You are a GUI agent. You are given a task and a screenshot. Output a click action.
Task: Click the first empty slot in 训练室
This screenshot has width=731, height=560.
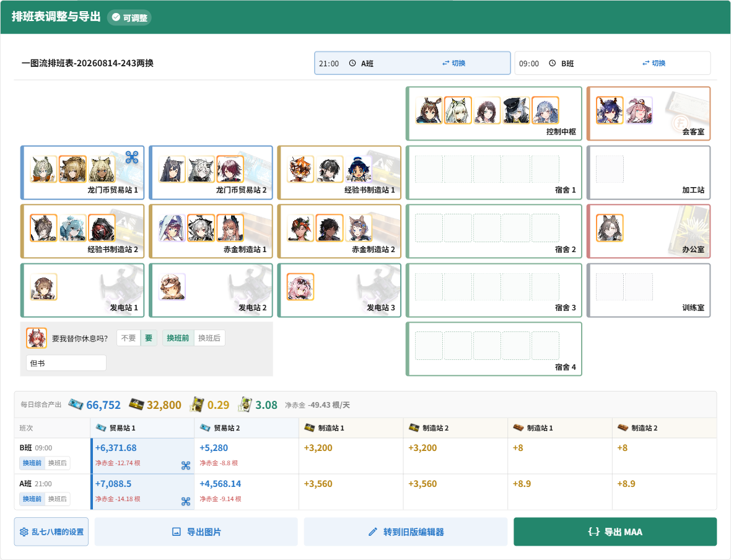click(x=610, y=287)
